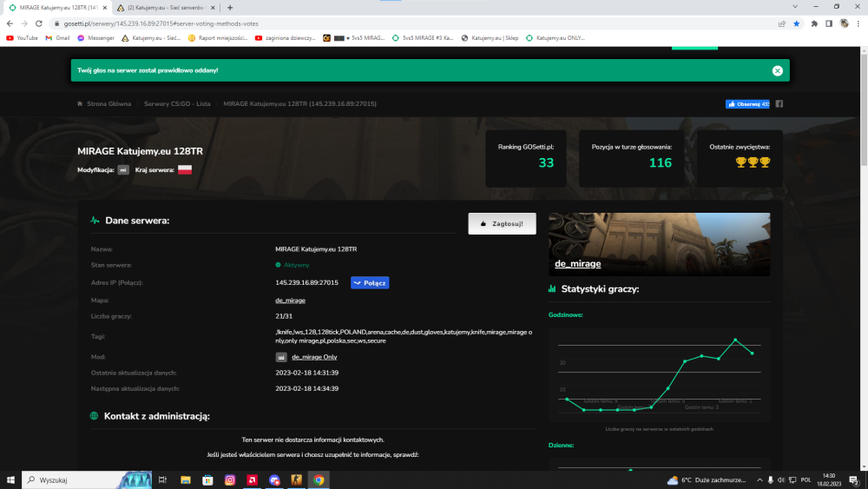This screenshot has height=489, width=868.
Task: Open the Chrome extensions puzzle icon
Action: [814, 23]
